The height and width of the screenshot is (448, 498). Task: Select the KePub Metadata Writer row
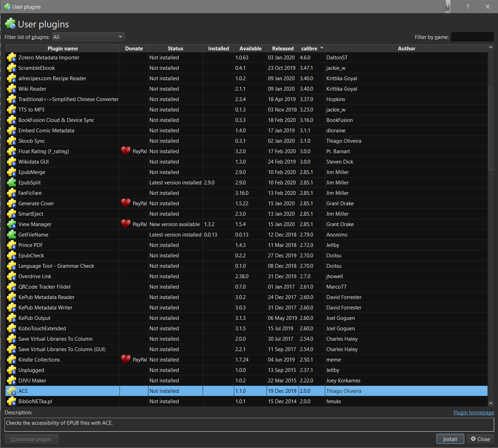coord(246,308)
